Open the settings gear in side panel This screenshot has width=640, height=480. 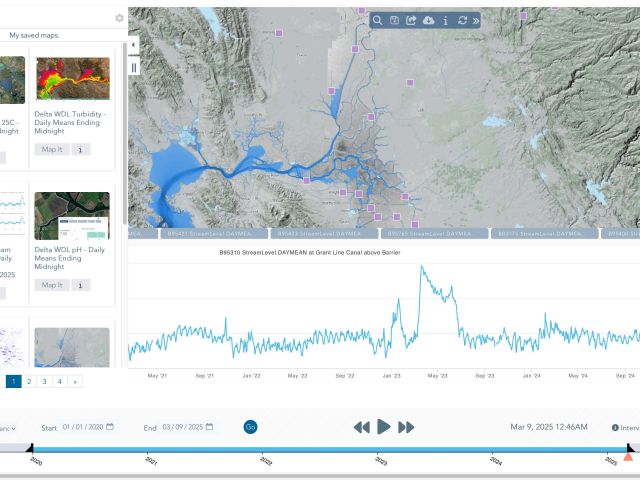coord(120,18)
